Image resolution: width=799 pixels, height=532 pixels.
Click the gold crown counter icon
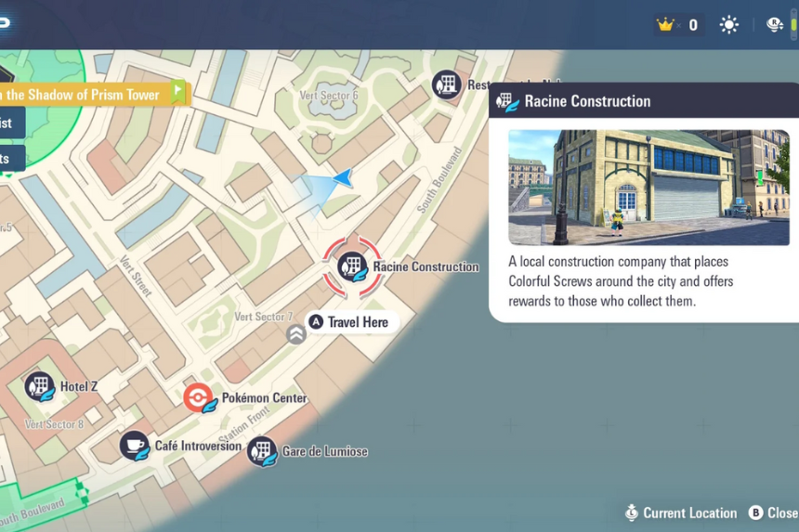[x=665, y=25]
